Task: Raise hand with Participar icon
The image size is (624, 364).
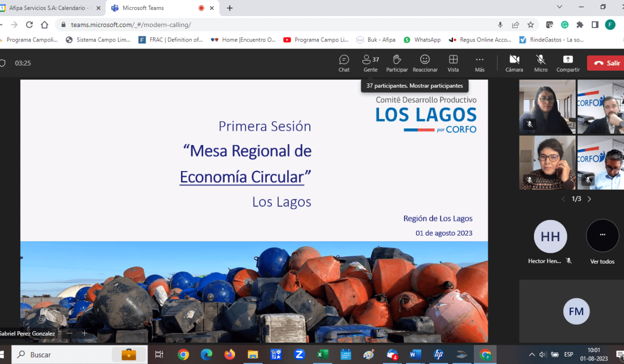Action: pos(397,63)
